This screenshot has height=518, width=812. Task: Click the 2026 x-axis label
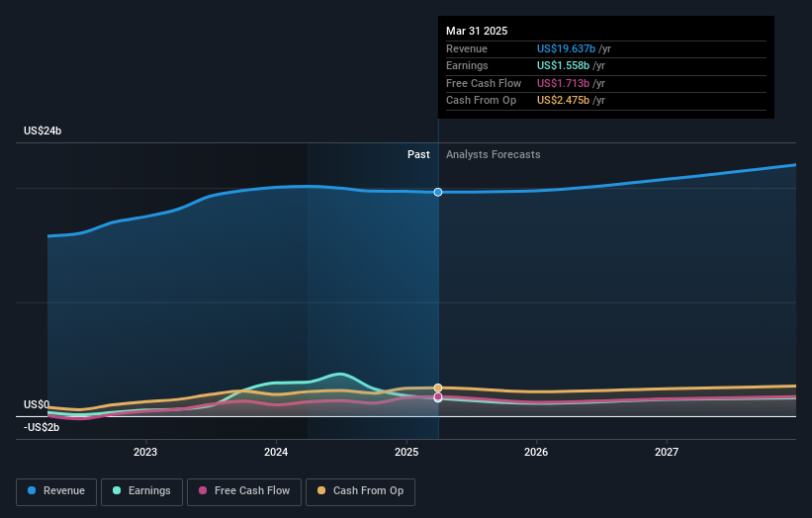point(536,452)
